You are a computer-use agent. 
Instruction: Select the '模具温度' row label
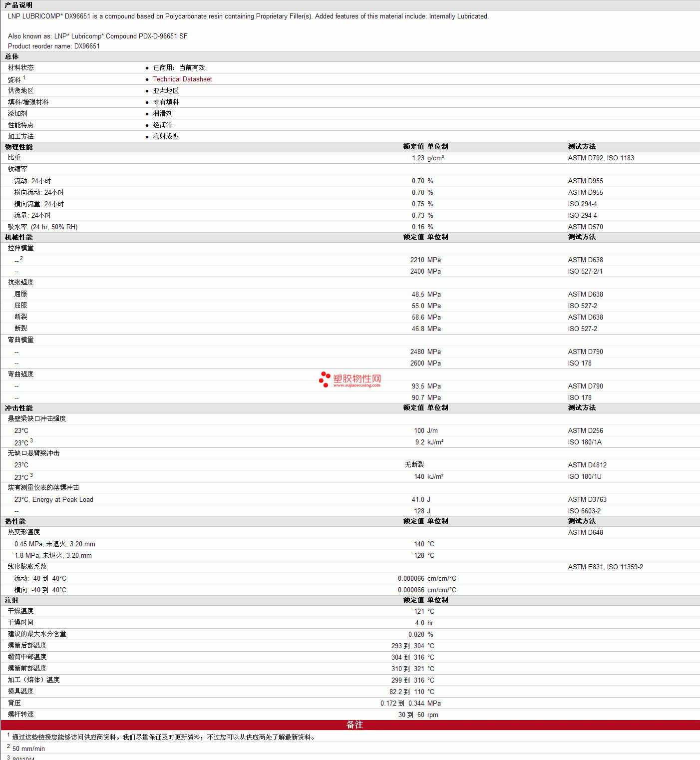pos(21,691)
